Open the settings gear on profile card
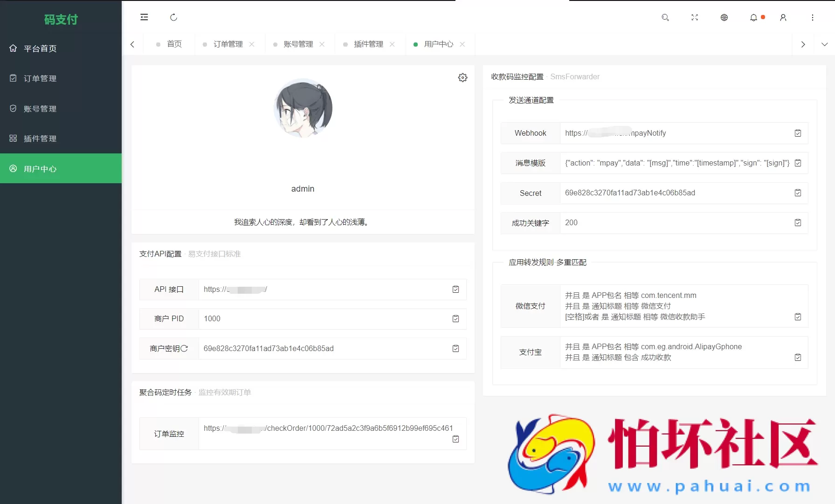This screenshot has height=504, width=835. tap(462, 77)
